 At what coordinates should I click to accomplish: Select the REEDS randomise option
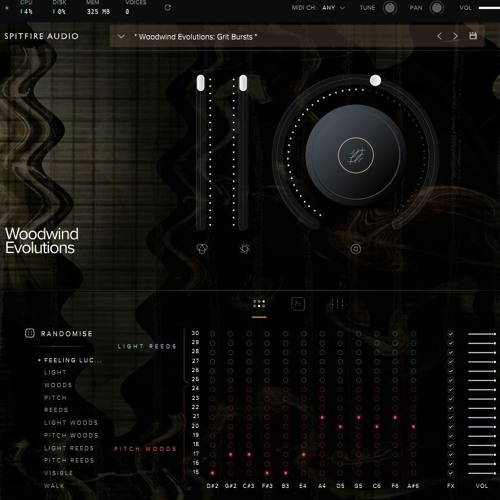[x=56, y=410]
